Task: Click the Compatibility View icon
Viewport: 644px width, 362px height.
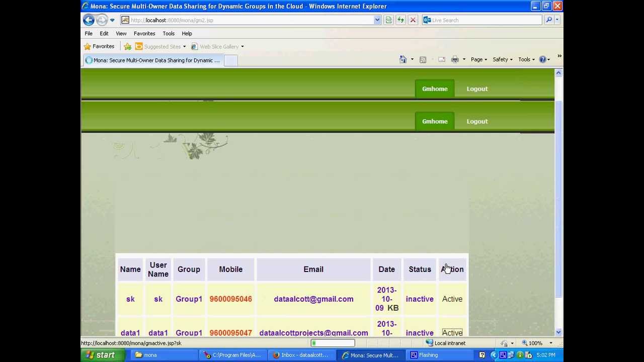Action: [x=388, y=20]
